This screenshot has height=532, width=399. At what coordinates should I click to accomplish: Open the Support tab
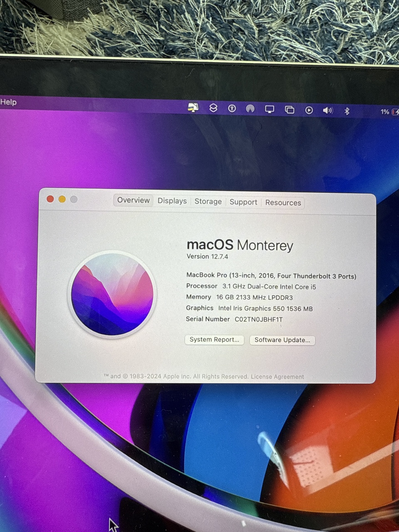click(243, 202)
